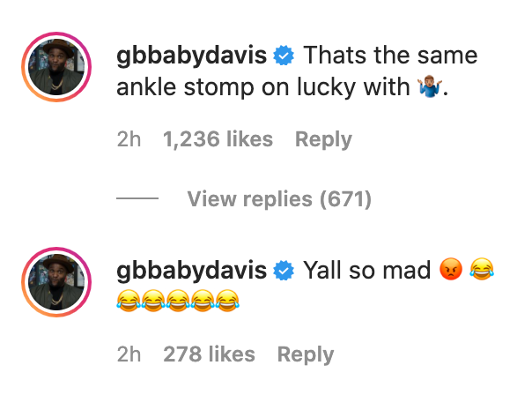The width and height of the screenshot is (532, 395).
Task: Click the gbbabydavis username in the first comment
Action: (191, 56)
